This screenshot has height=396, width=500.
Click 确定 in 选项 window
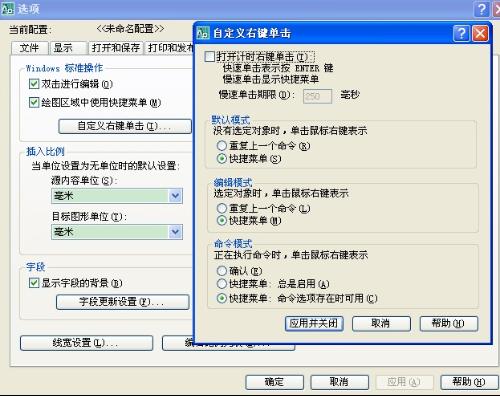(275, 382)
